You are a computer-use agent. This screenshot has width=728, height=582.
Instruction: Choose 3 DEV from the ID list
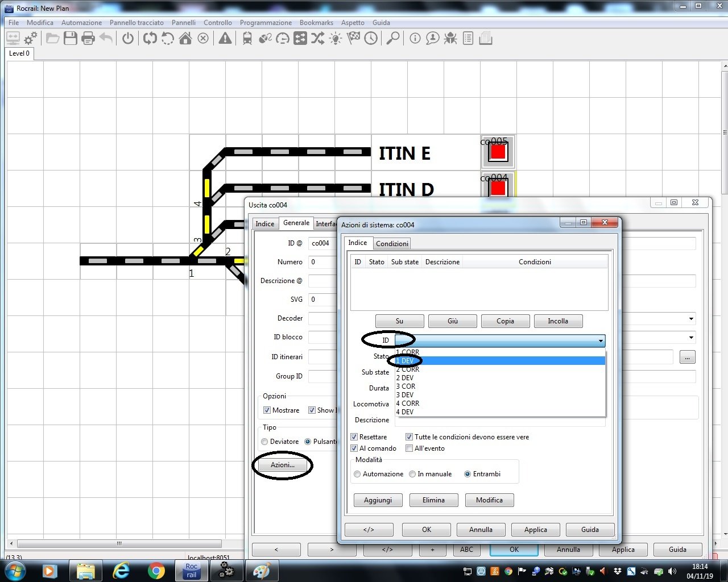coord(405,395)
